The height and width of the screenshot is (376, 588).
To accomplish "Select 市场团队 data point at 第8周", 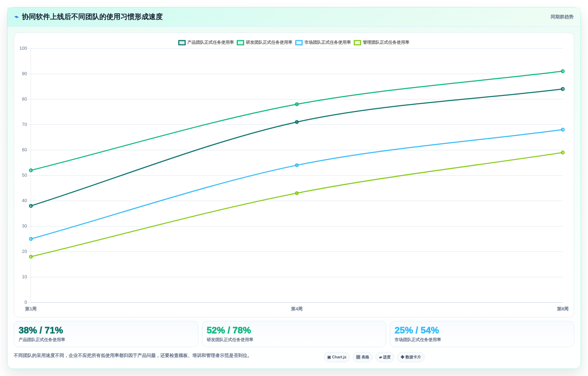I will point(563,130).
